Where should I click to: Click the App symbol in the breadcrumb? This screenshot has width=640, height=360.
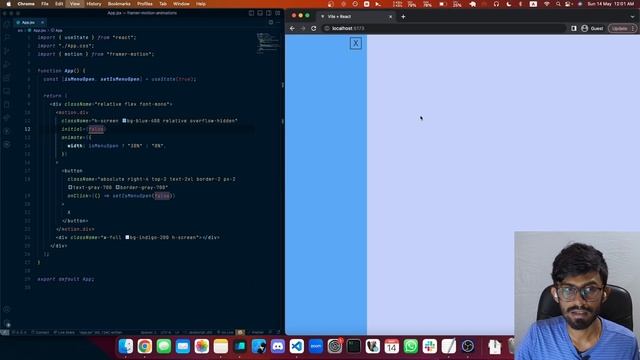(58, 30)
